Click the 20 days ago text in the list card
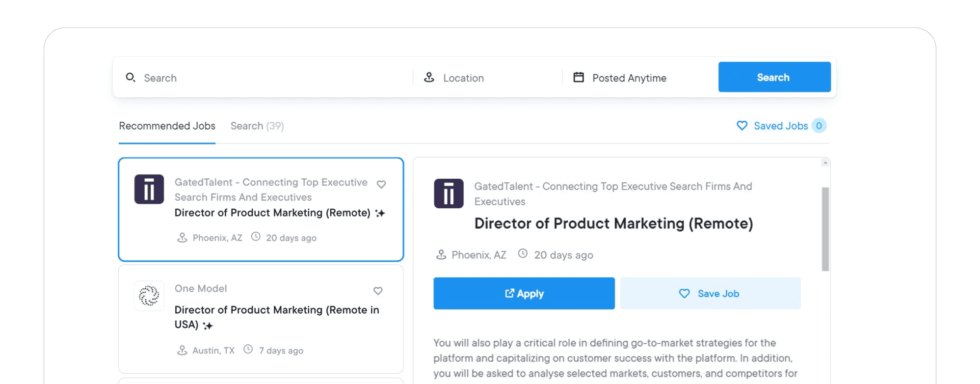 click(x=291, y=238)
